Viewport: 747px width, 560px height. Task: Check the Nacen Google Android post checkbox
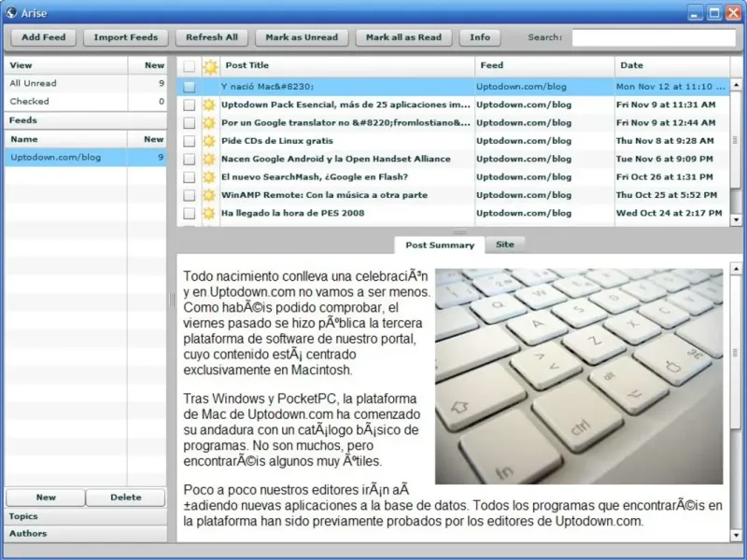tap(190, 159)
